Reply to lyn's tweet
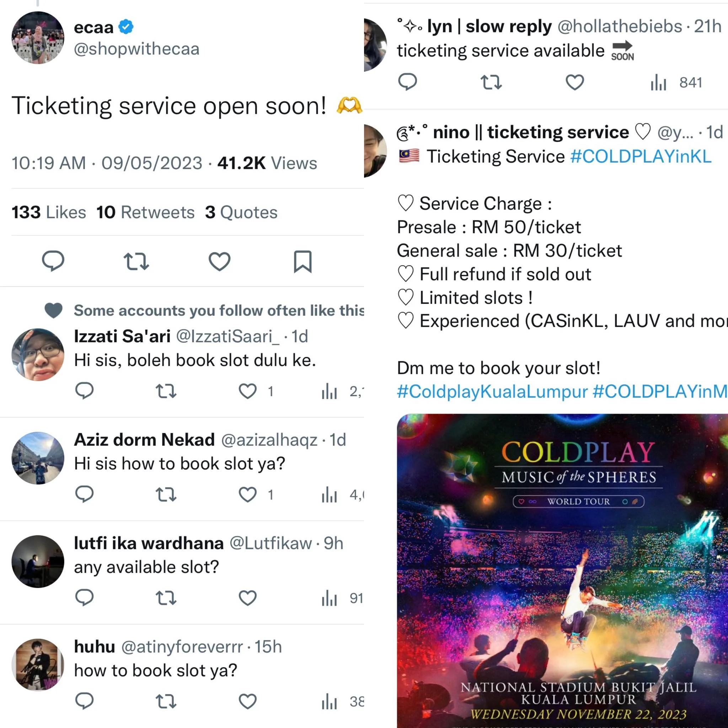Image resolution: width=728 pixels, height=728 pixels. [407, 82]
